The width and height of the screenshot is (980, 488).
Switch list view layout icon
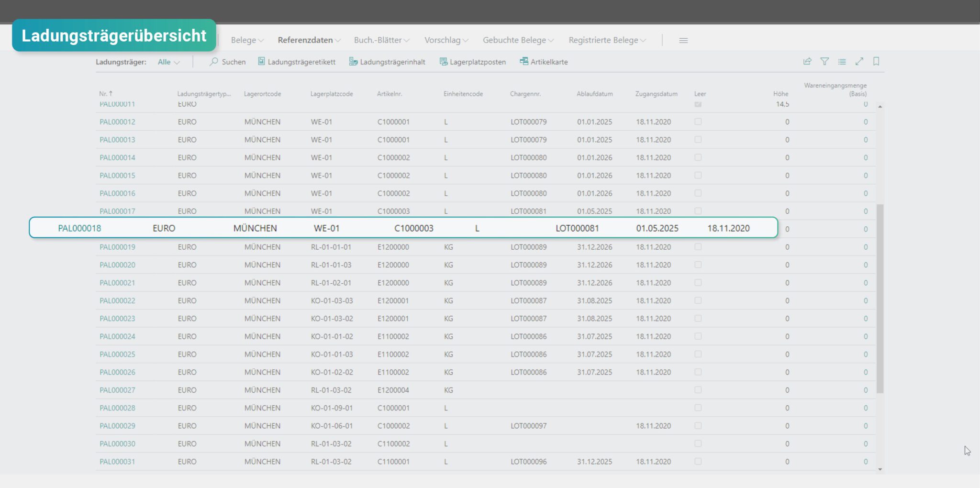pyautogui.click(x=842, y=61)
